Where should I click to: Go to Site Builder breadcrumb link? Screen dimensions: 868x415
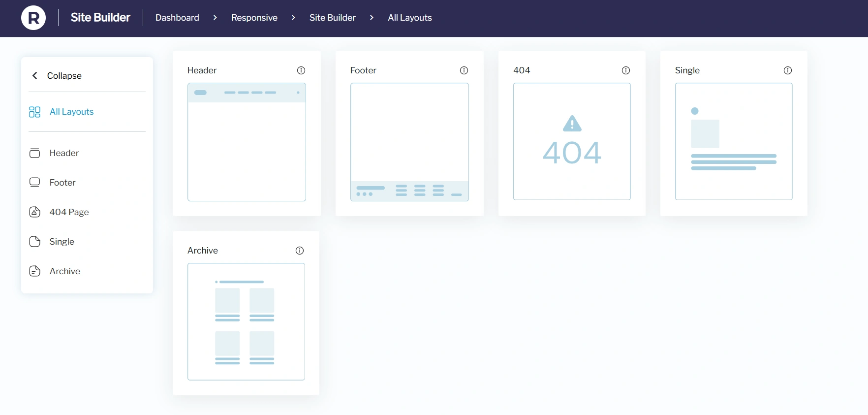333,18
